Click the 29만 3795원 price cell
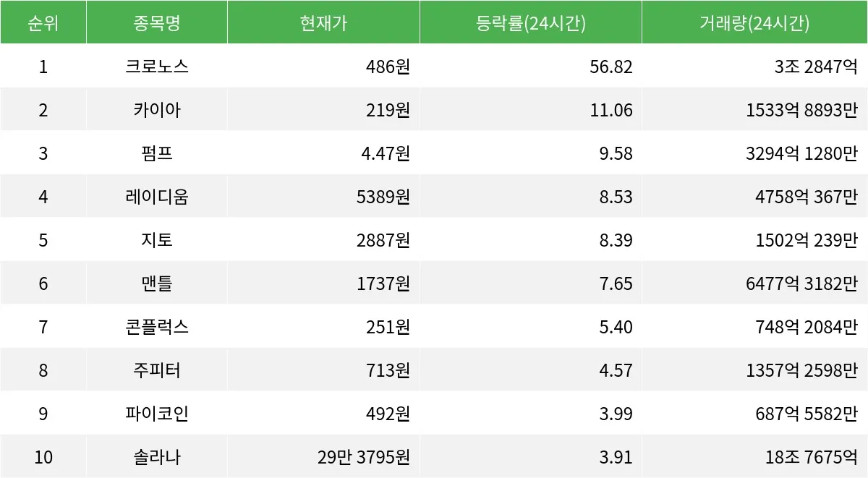 [x=364, y=457]
